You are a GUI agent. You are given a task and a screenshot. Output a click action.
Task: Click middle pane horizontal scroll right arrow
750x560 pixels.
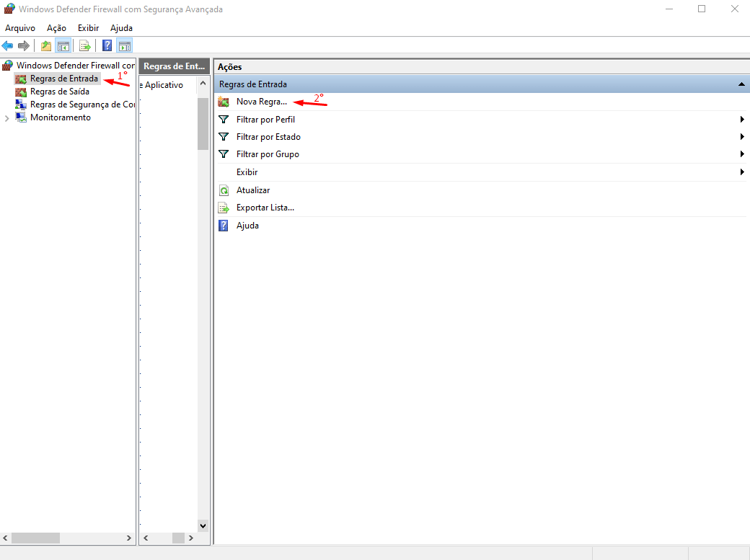click(x=191, y=538)
